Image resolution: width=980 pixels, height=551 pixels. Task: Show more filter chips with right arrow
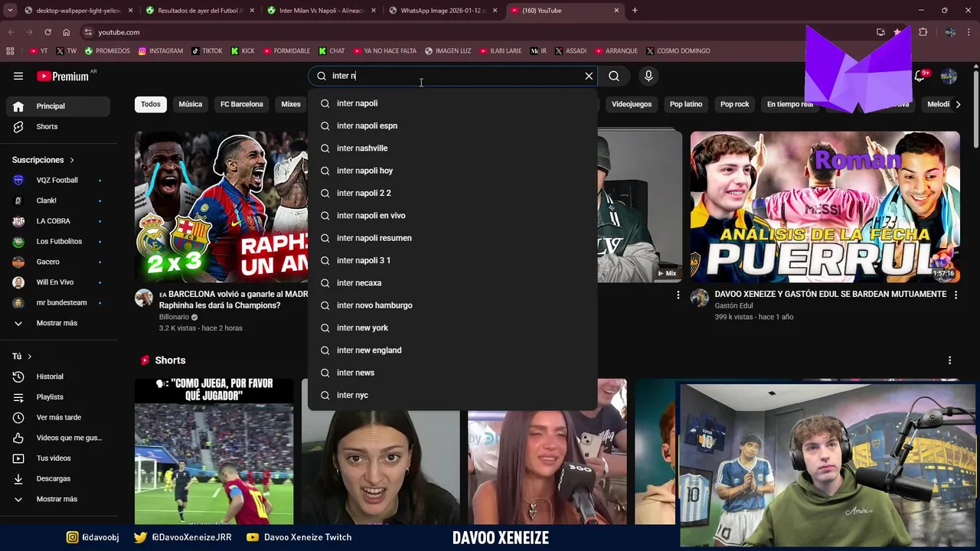pos(959,104)
